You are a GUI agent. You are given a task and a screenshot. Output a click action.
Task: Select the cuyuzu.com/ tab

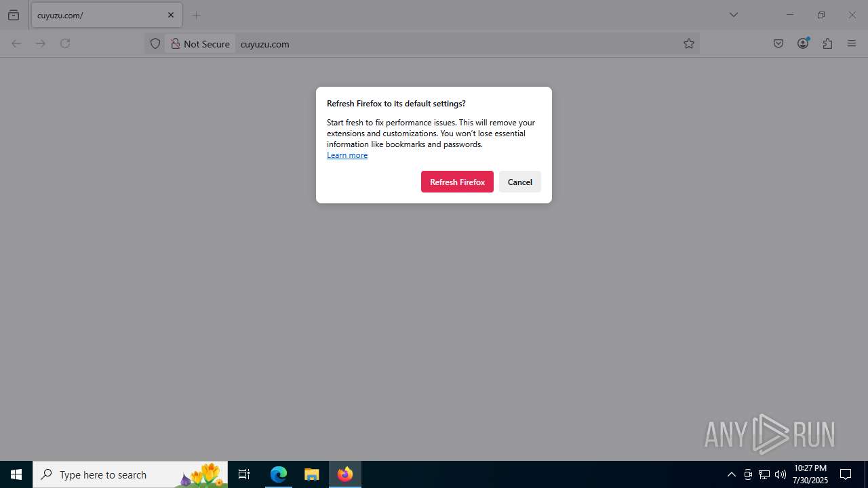106,15
